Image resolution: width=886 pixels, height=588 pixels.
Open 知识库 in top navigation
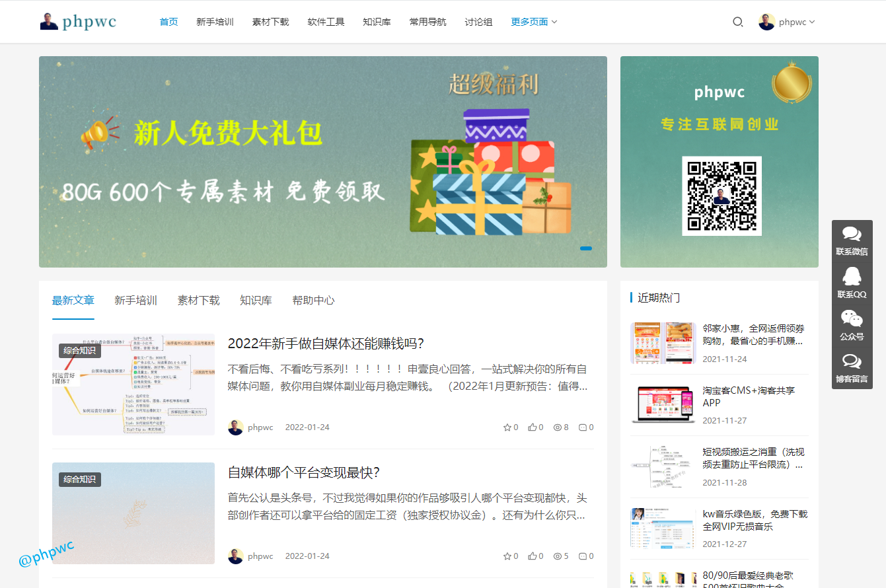(377, 22)
